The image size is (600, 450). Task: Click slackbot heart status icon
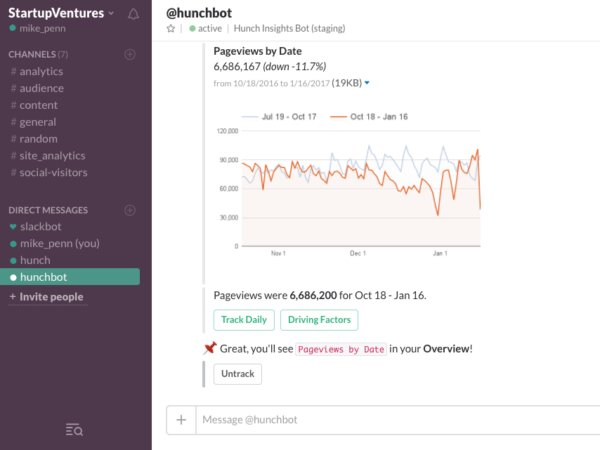[13, 227]
